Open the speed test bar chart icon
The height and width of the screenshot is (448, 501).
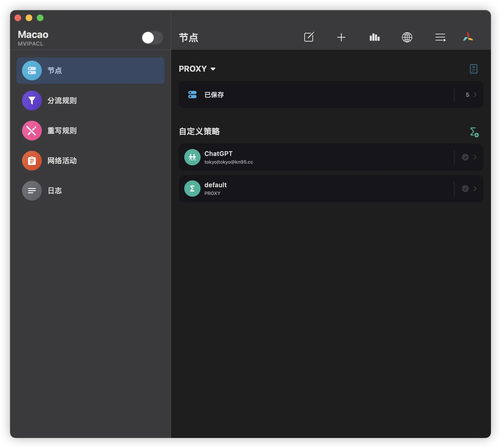[x=374, y=37]
